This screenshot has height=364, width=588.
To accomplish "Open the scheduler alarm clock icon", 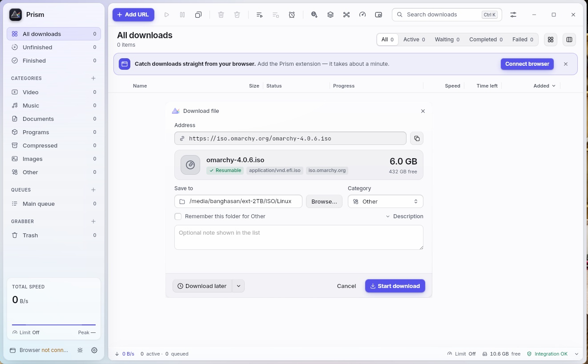I will tap(292, 15).
